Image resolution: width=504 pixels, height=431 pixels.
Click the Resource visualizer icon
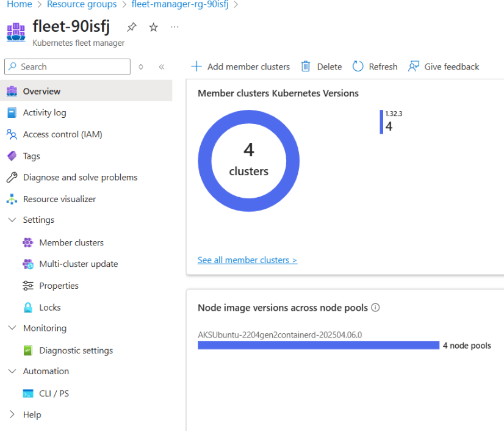point(12,199)
